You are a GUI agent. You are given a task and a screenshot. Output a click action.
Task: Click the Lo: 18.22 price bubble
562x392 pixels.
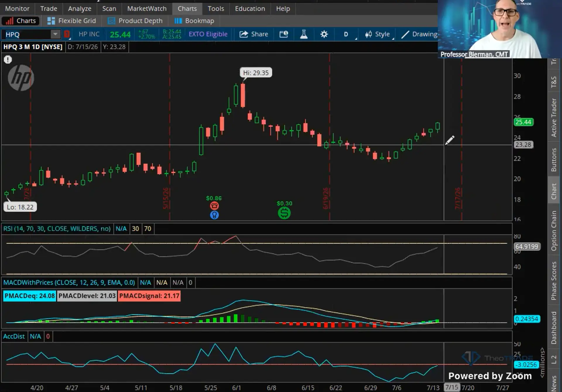click(x=20, y=207)
